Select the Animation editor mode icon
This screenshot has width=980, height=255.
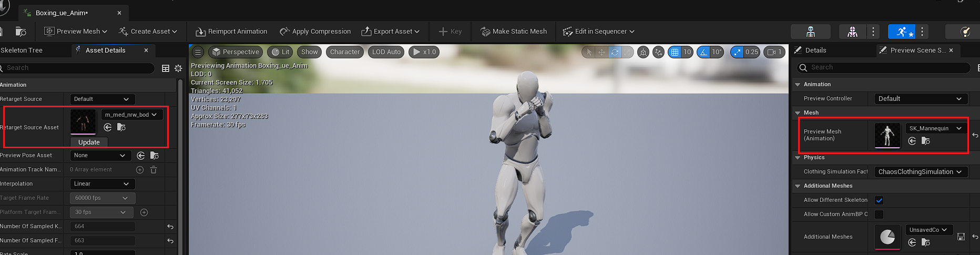(x=902, y=32)
